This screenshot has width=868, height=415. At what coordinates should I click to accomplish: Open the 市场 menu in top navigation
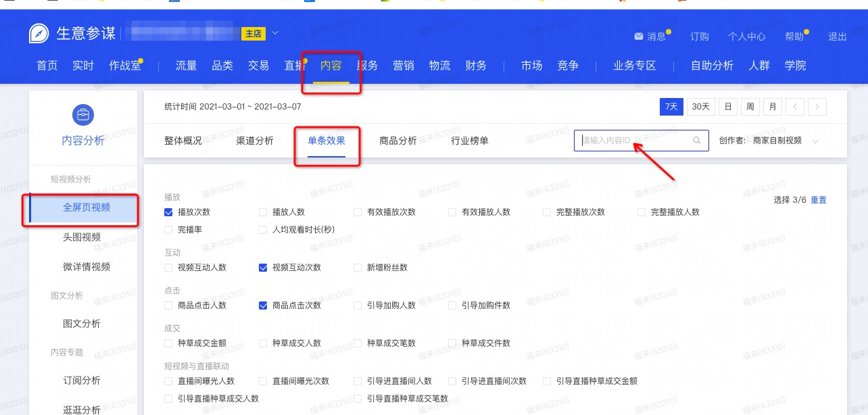531,66
